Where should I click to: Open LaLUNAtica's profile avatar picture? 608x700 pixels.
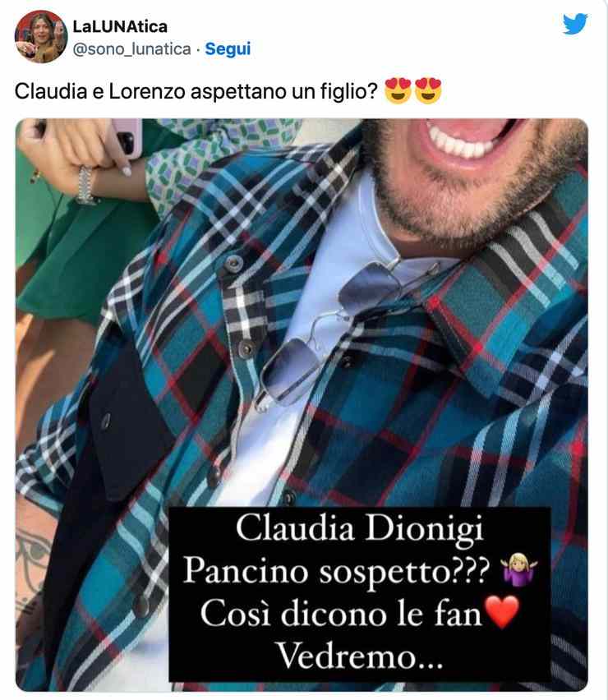coord(40,37)
